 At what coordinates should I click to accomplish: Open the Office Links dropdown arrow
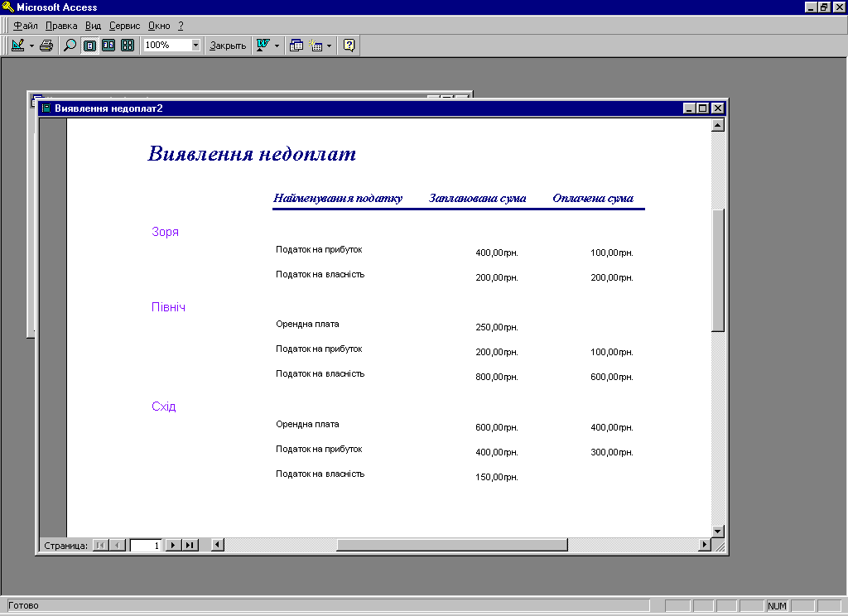[x=277, y=46]
